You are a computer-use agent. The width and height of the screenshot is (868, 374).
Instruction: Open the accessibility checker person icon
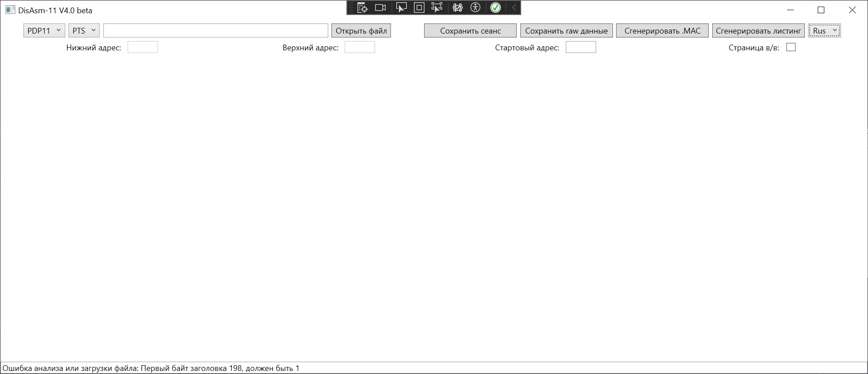click(475, 8)
